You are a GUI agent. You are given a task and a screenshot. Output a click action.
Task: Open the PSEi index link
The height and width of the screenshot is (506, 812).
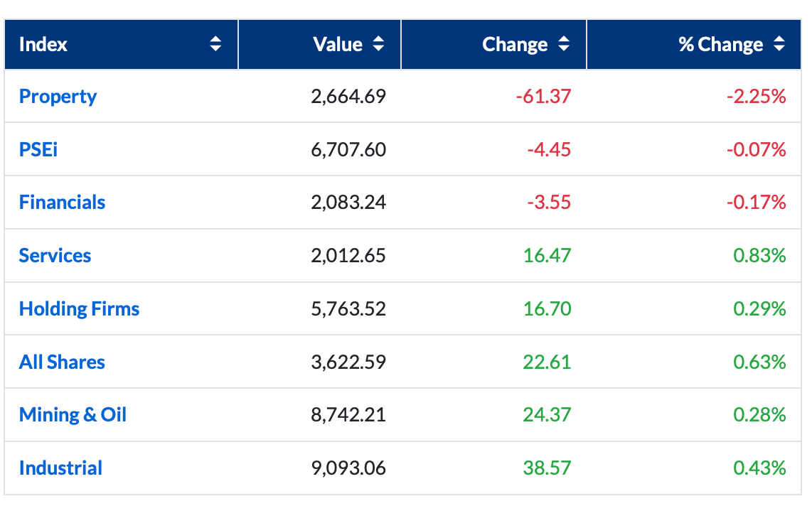38,149
